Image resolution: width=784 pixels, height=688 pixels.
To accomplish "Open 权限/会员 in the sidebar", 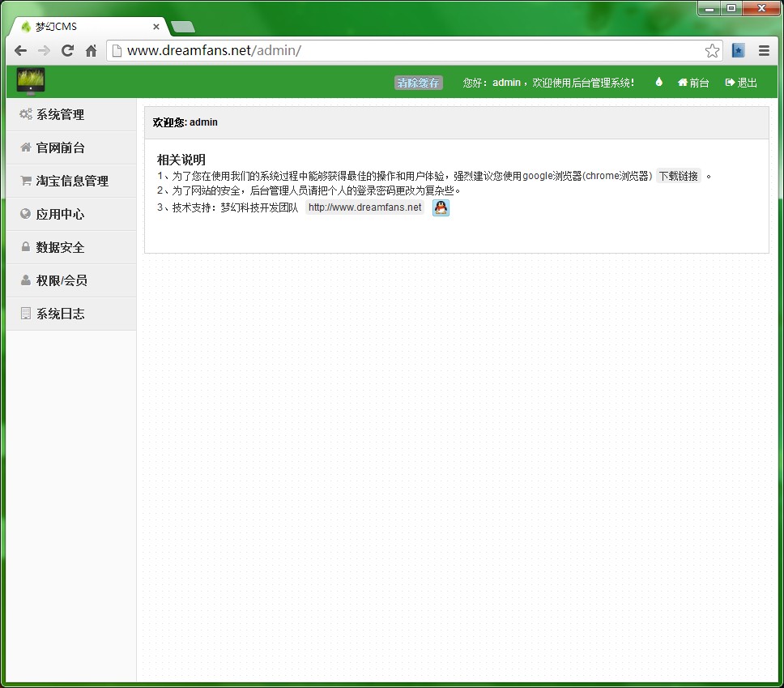I will pos(71,280).
